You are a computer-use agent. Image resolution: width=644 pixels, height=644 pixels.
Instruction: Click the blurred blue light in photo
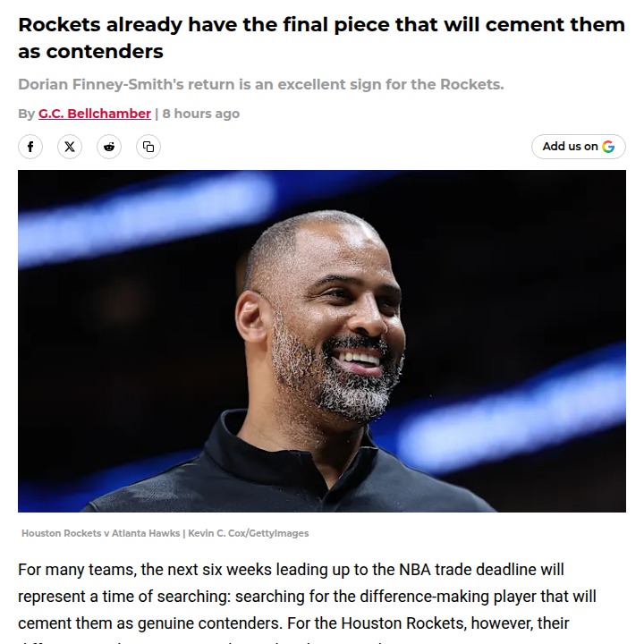click(148, 217)
